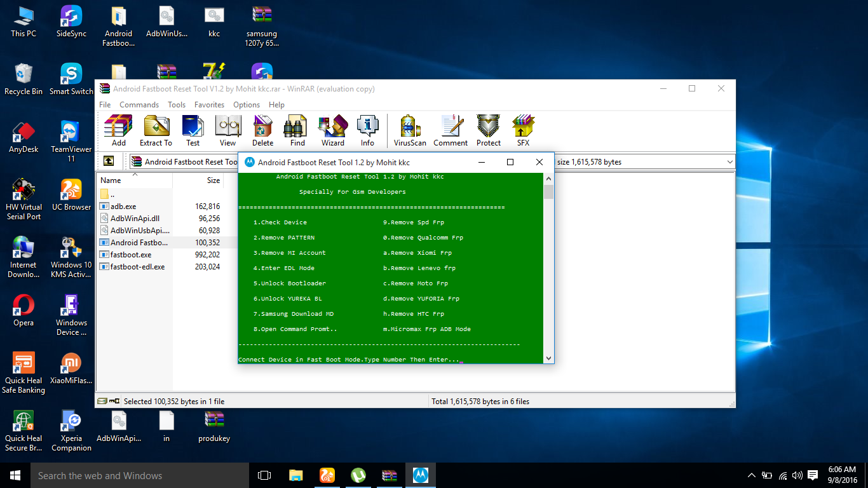Open the Favorites menu
The width and height of the screenshot is (868, 488).
[209, 105]
